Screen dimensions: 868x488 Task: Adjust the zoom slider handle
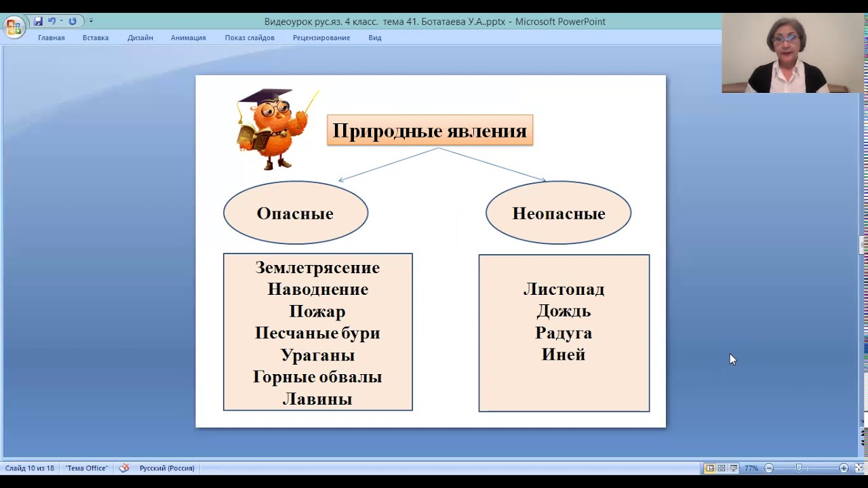(x=799, y=468)
